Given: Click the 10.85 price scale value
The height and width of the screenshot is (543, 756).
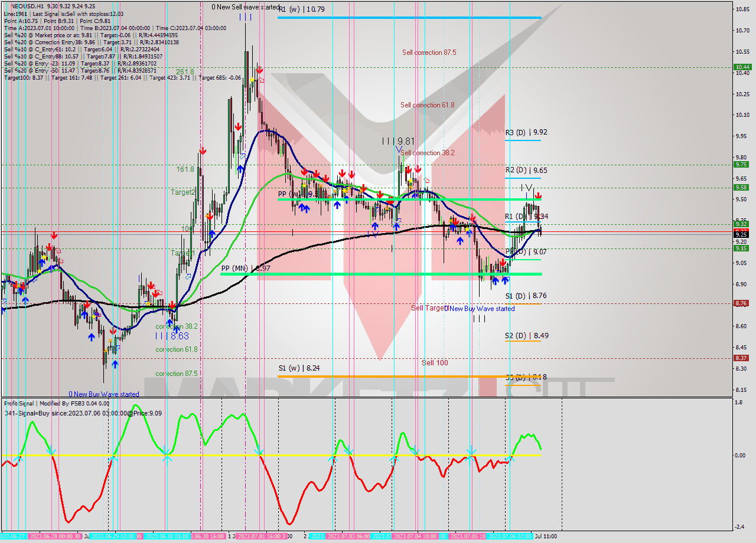Looking at the screenshot, I should pos(742,9).
